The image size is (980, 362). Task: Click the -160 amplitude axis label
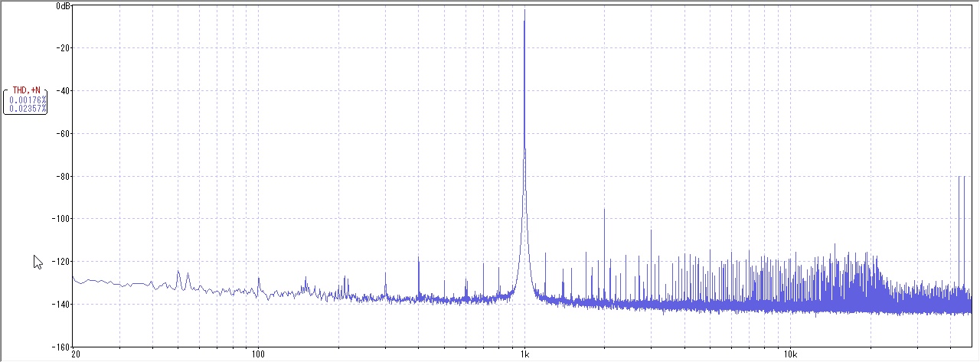[62, 346]
